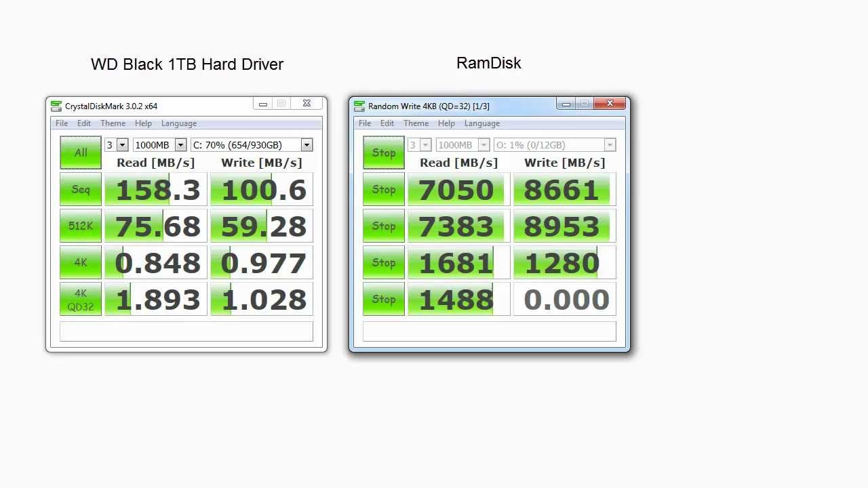Open the 1000MB test size dropdown
Screen dimensions: 868x488
[x=159, y=145]
